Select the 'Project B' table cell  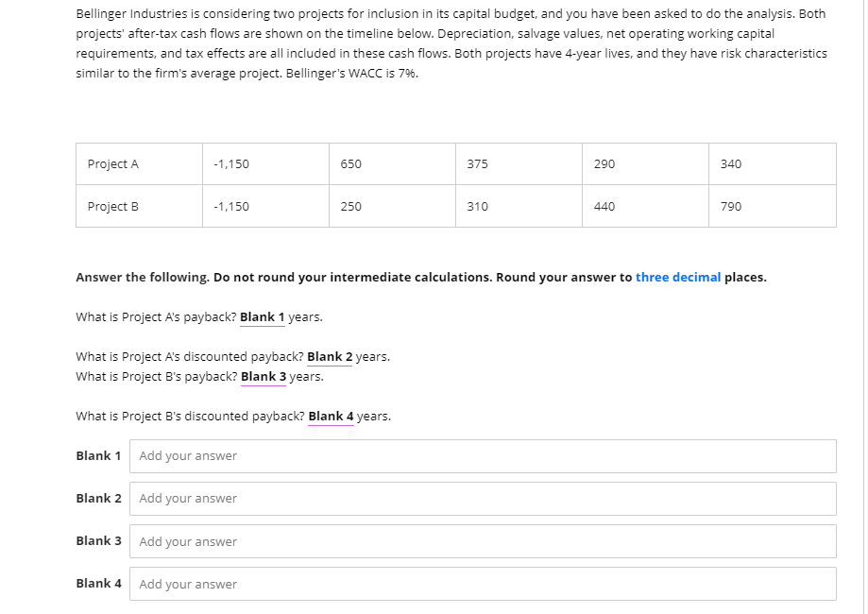[x=139, y=207]
